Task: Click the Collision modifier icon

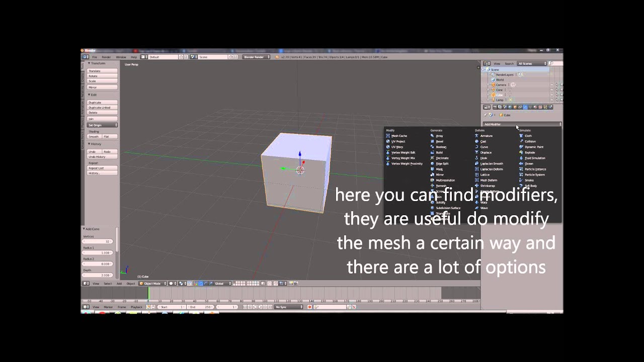Action: [x=521, y=141]
